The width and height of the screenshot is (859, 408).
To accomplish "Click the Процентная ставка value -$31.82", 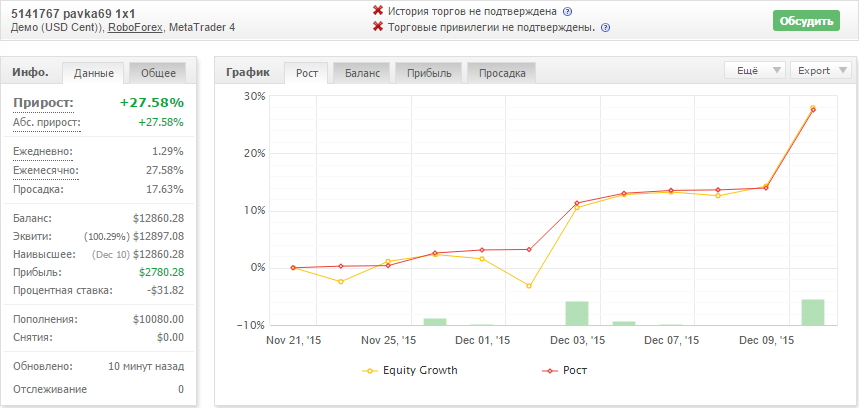I will 165,290.
